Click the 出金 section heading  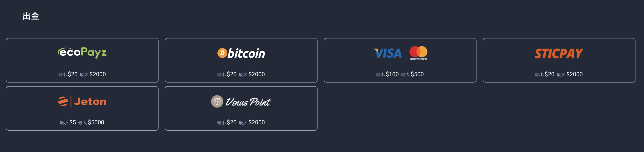click(x=31, y=16)
